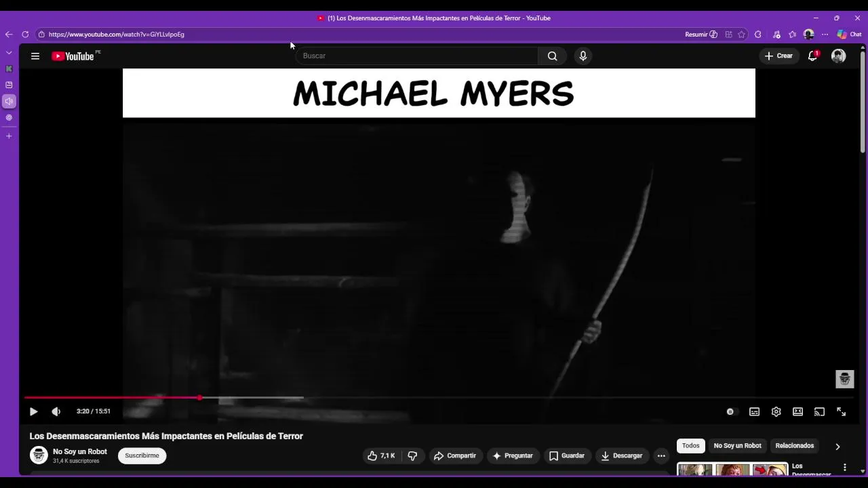The width and height of the screenshot is (868, 488).
Task: Click the Compartir button
Action: [455, 456]
